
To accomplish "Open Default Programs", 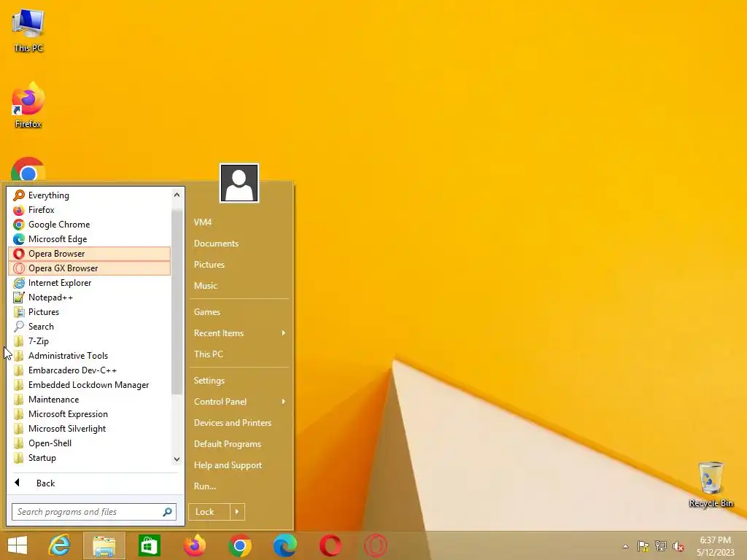I will [x=239, y=444].
